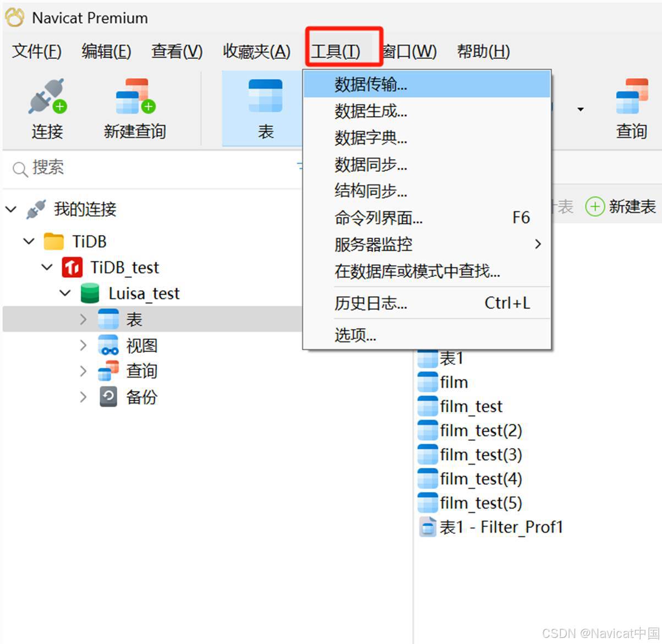Collapse the 我的连接 tree node
Image resolution: width=662 pixels, height=644 pixels.
coord(11,209)
